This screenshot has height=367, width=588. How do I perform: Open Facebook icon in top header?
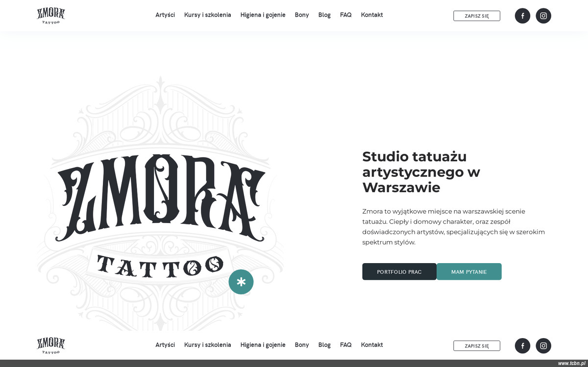(522, 16)
